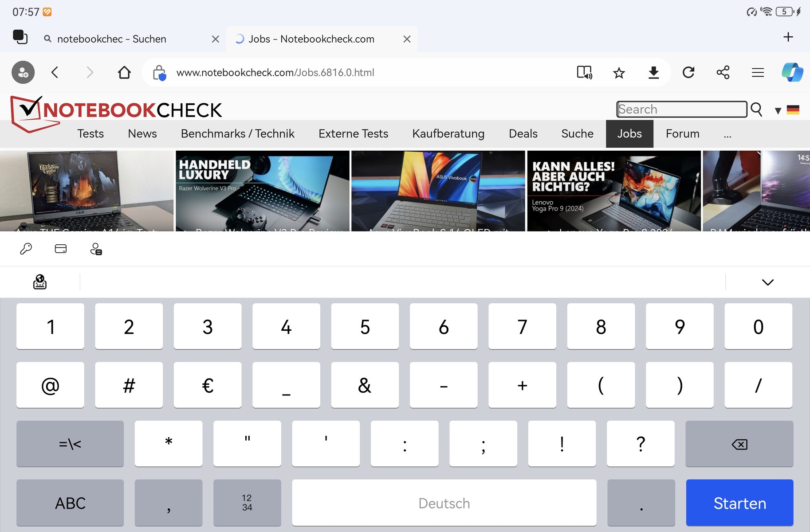This screenshot has height=532, width=810.
Task: Tap the opening parenthesis key
Action: pyautogui.click(x=601, y=385)
